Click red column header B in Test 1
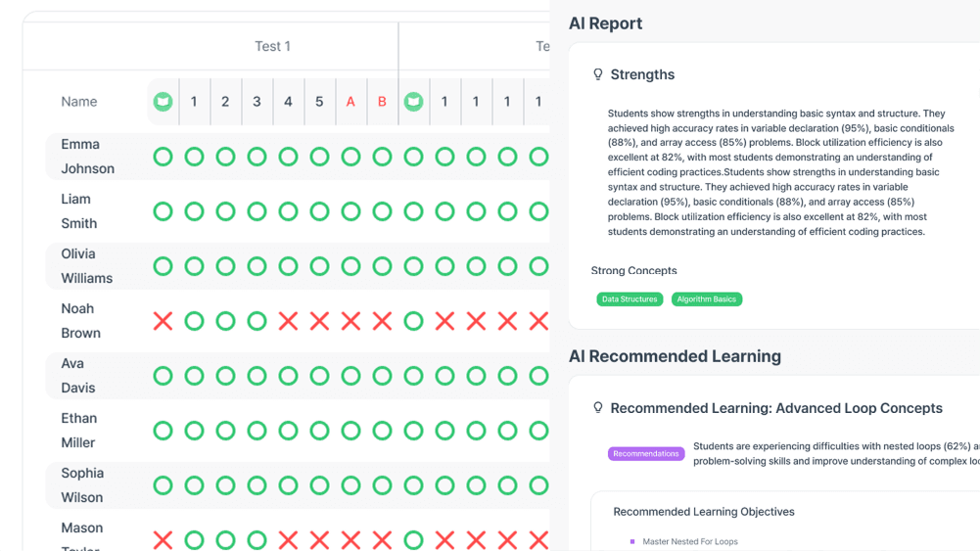This screenshot has width=980, height=551. (382, 101)
